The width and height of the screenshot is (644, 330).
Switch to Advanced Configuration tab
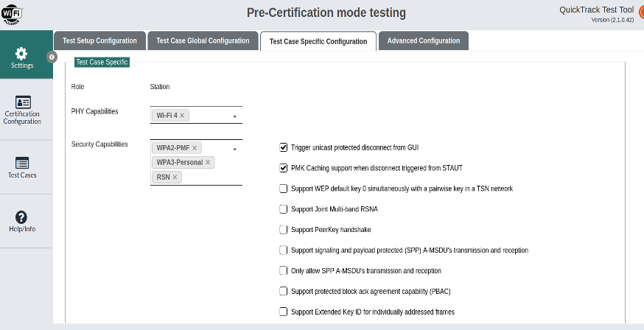pos(424,41)
